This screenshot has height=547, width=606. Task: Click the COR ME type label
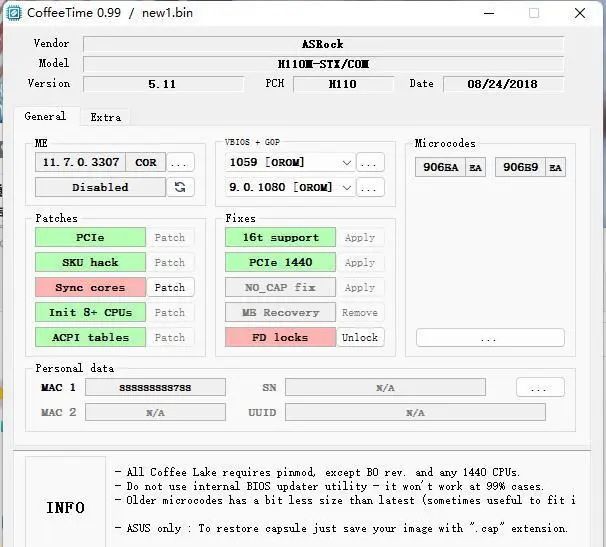pos(146,162)
